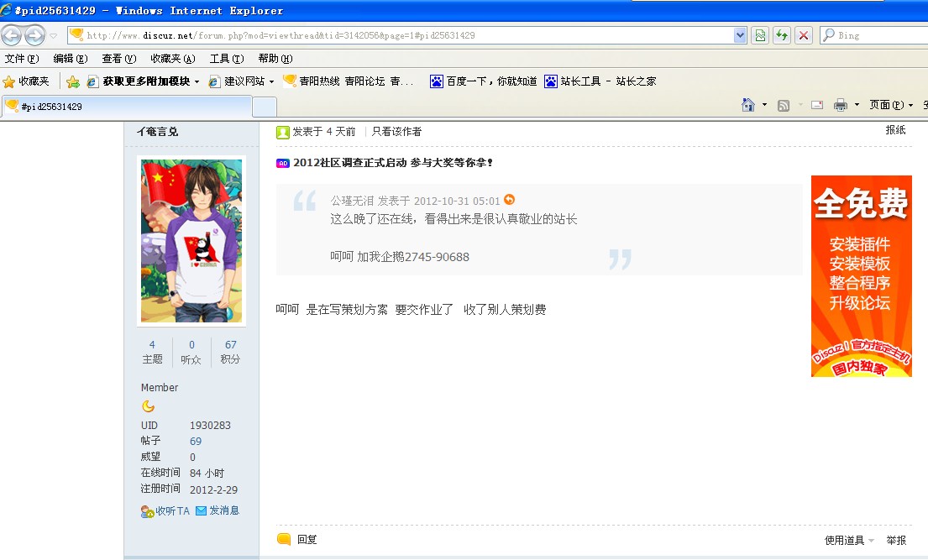Expand the address bar history dropdown

[740, 35]
